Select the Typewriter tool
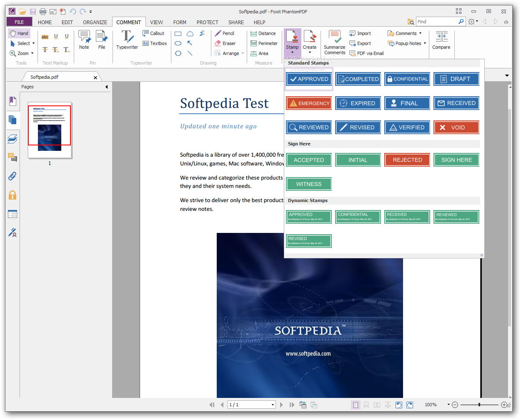The height and width of the screenshot is (420, 521). [x=127, y=40]
